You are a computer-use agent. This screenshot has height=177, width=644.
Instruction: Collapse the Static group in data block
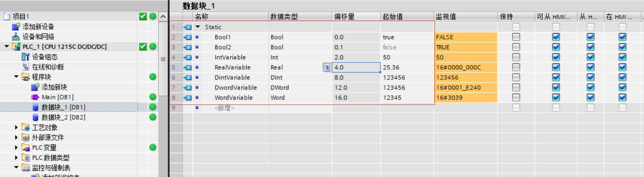coord(198,27)
